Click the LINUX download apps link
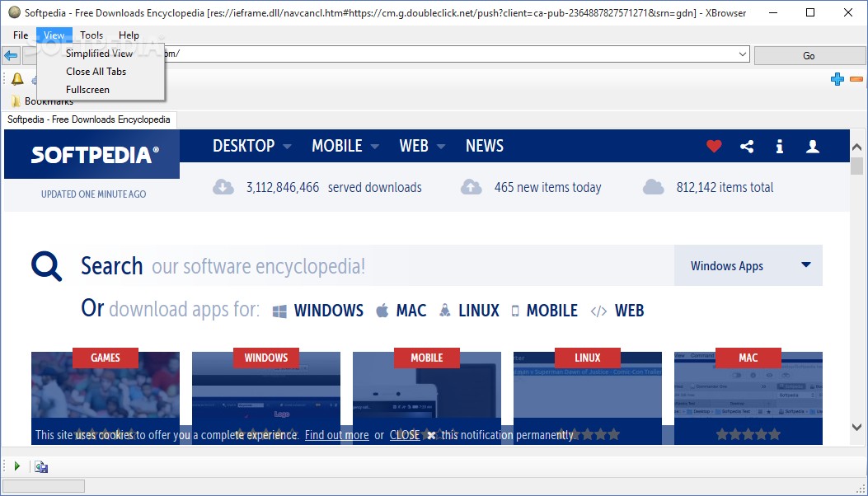The image size is (868, 496). click(x=469, y=311)
